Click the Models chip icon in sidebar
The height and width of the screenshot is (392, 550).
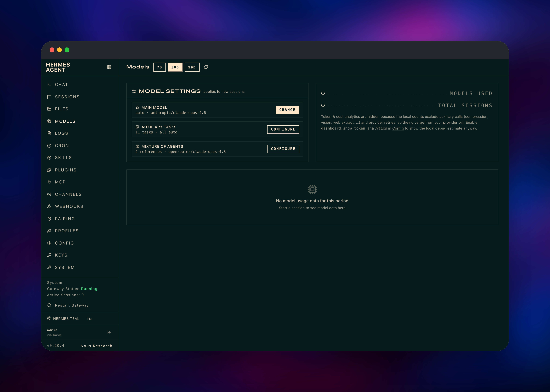pos(49,121)
